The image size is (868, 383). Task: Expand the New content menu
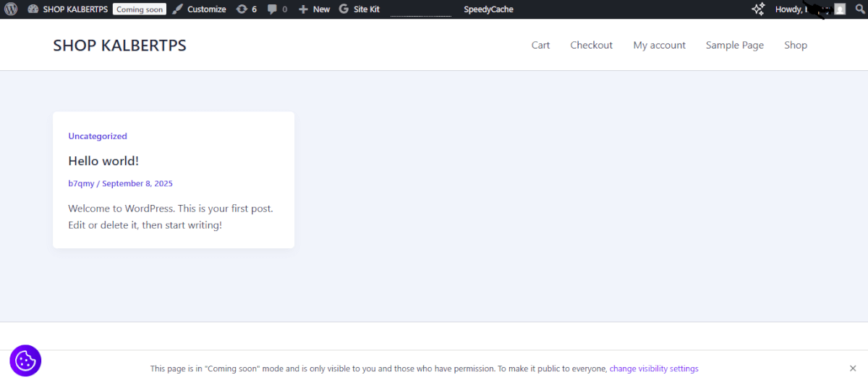pyautogui.click(x=314, y=9)
